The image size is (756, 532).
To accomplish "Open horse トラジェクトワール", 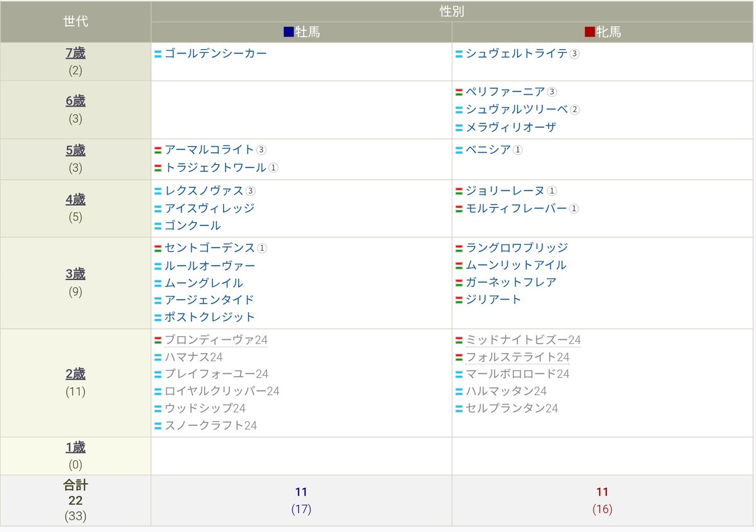I will [x=215, y=167].
